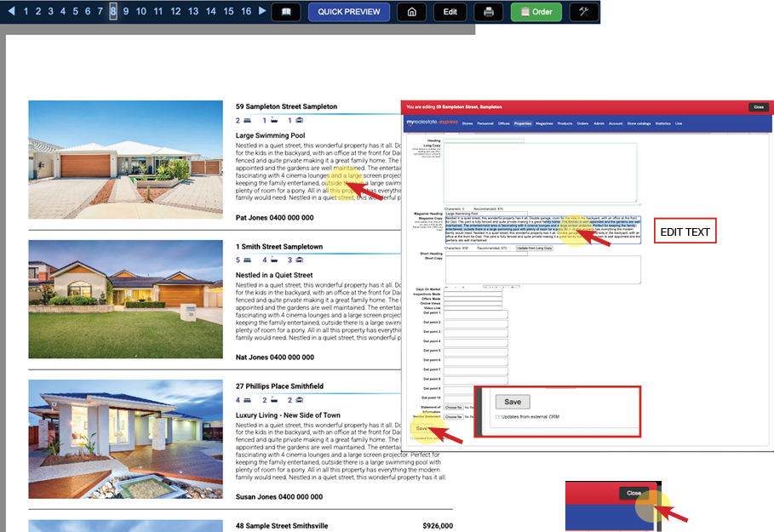Open the Stores menu in the editor
The image size is (774, 532).
tap(467, 123)
